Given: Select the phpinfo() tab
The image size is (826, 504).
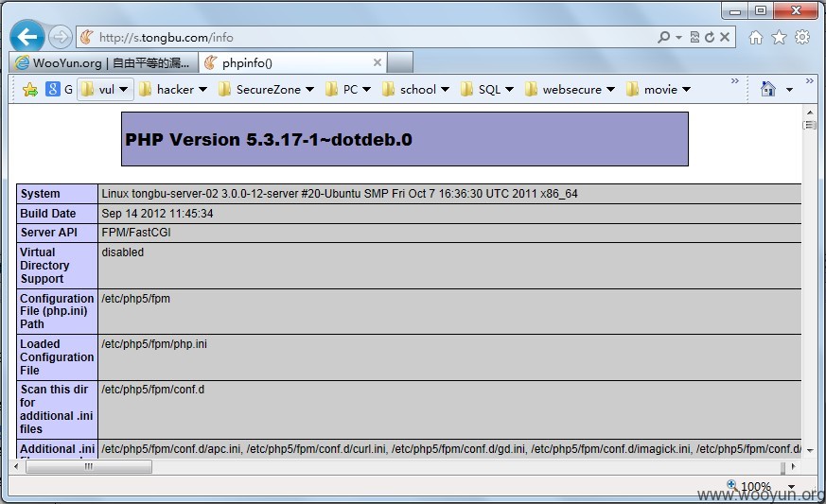Looking at the screenshot, I should 293,62.
